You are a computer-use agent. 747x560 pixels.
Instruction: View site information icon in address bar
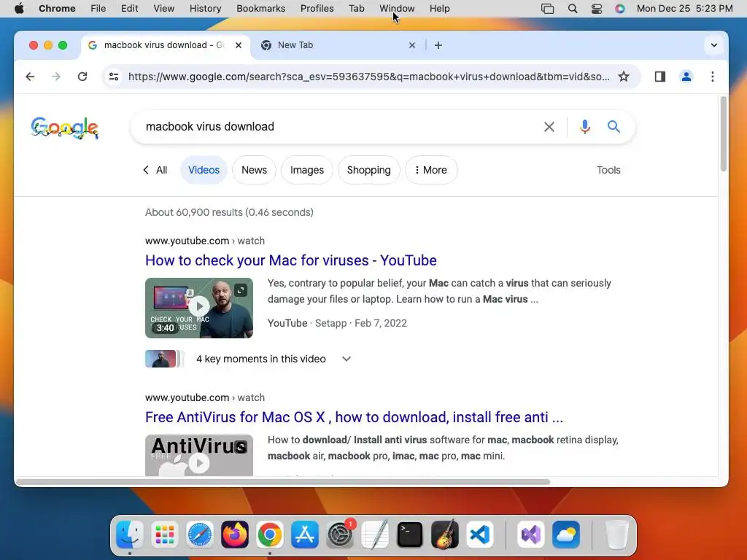114,77
